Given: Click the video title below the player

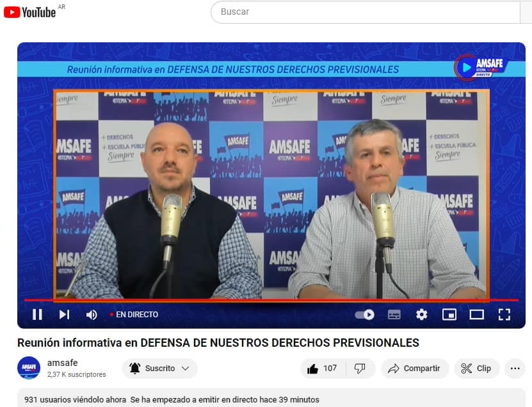Looking at the screenshot, I should coord(218,343).
